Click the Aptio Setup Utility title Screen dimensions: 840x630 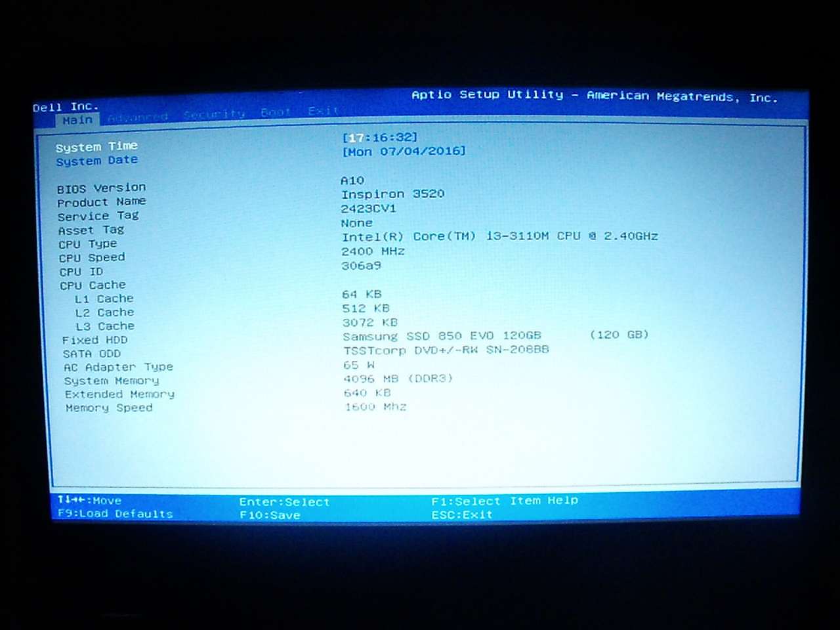click(595, 96)
